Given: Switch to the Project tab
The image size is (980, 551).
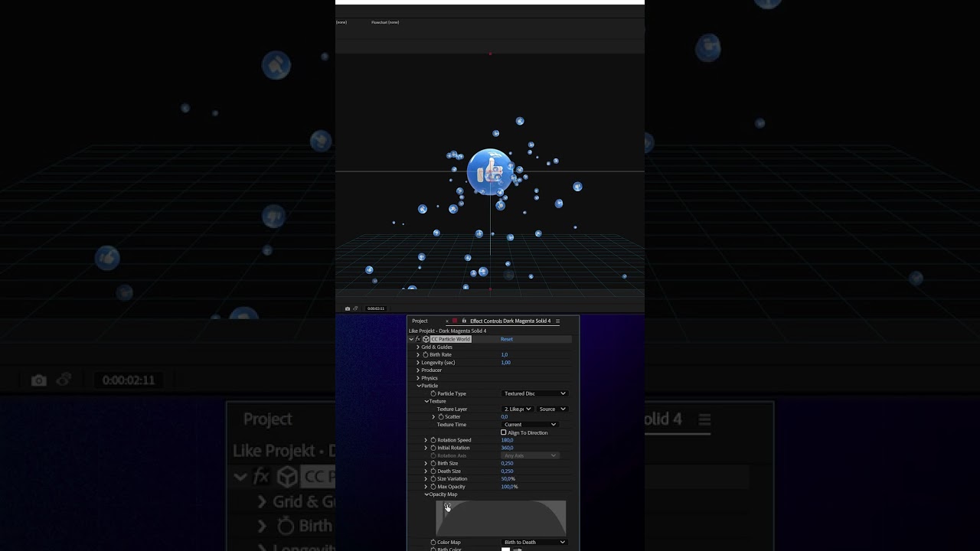Looking at the screenshot, I should coord(420,321).
